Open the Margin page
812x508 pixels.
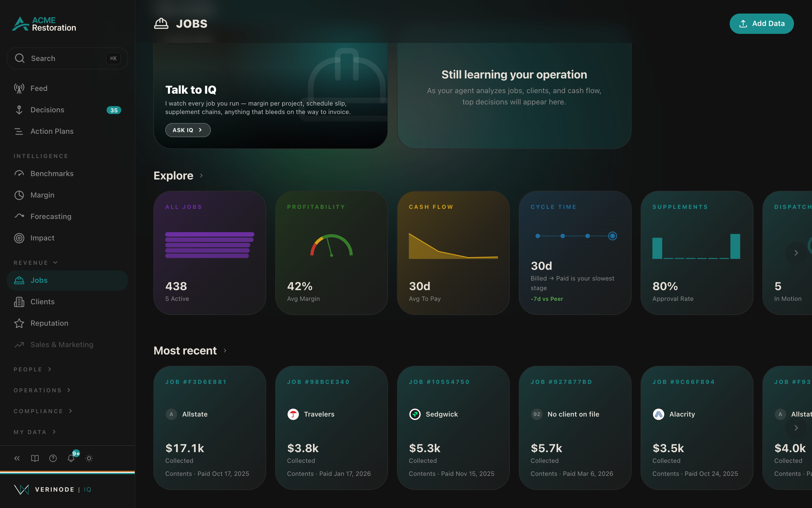[67, 195]
